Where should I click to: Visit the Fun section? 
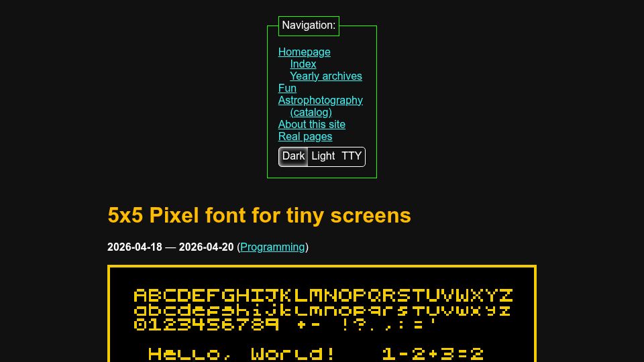point(287,88)
